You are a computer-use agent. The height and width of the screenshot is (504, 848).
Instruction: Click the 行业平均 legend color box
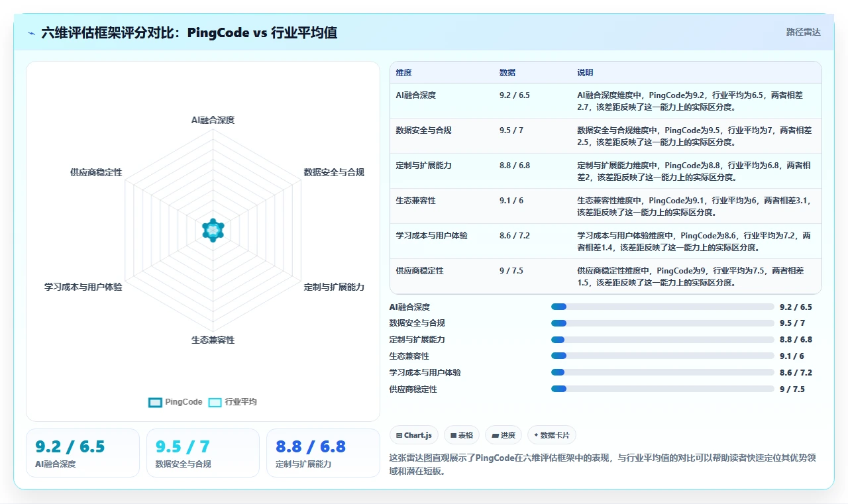point(215,402)
